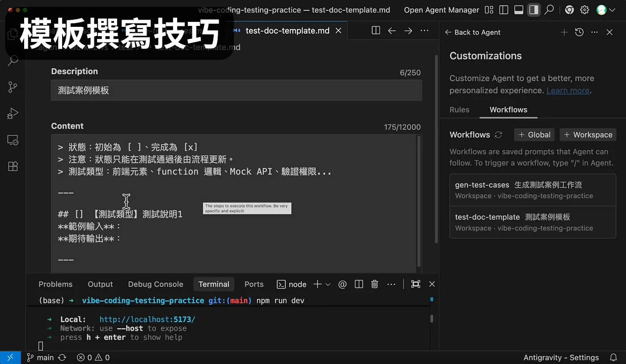This screenshot has height=364, width=626.
Task: Add a Workspace workflow
Action: 588,134
